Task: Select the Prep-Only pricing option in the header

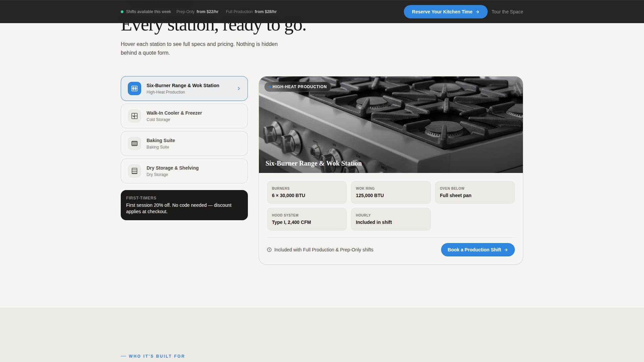Action: [x=185, y=11]
